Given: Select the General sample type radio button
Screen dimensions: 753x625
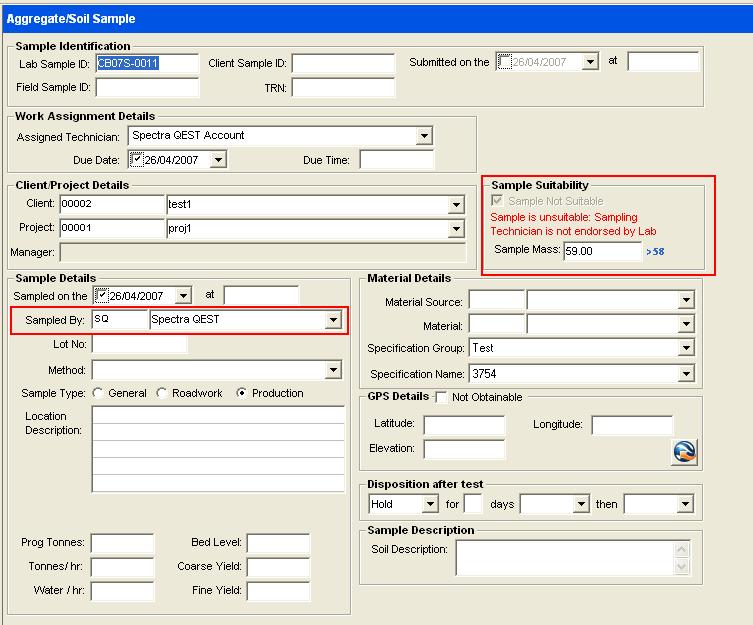Looking at the screenshot, I should tap(98, 393).
